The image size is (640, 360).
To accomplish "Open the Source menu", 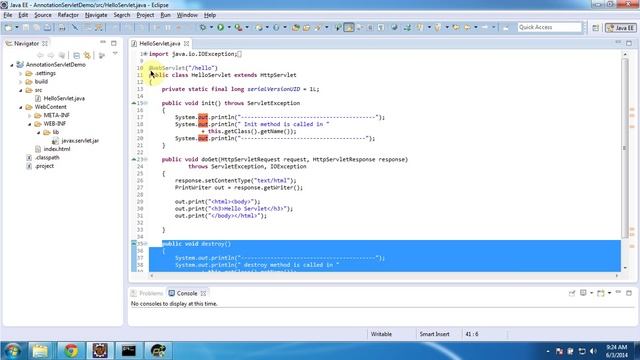I will tap(43, 15).
